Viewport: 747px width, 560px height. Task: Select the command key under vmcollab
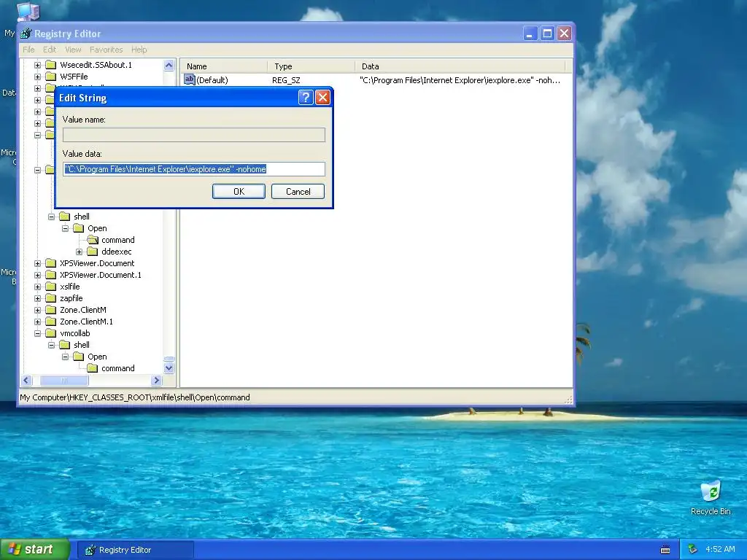click(117, 368)
